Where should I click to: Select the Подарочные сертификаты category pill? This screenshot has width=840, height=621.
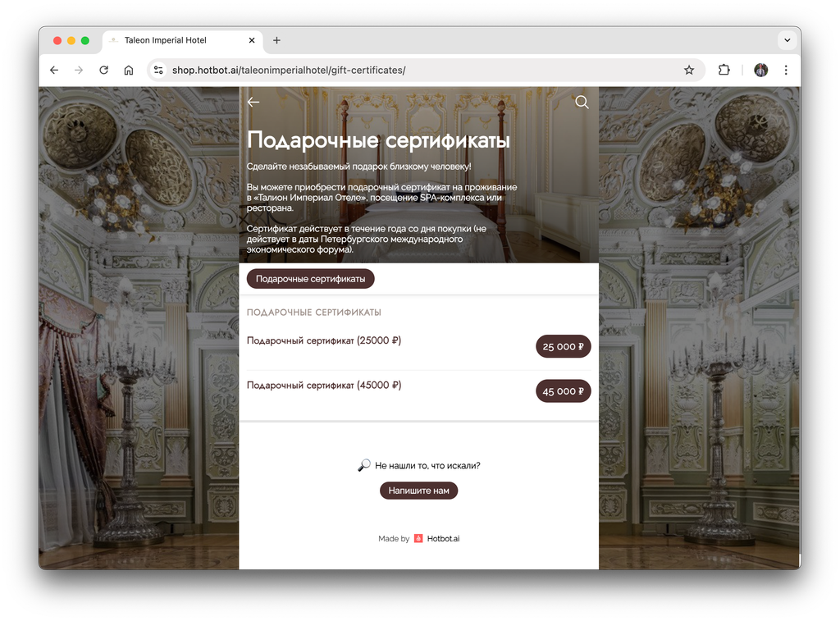pos(311,279)
